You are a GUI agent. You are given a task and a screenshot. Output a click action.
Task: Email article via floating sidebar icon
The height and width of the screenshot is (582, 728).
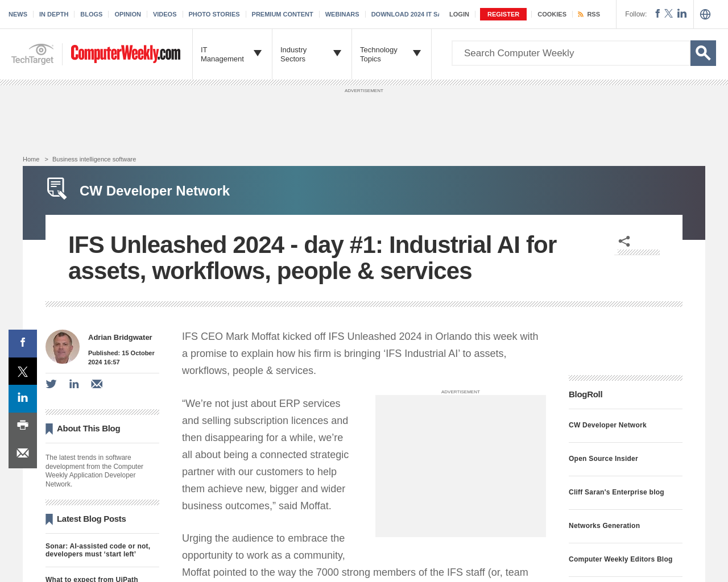(23, 454)
